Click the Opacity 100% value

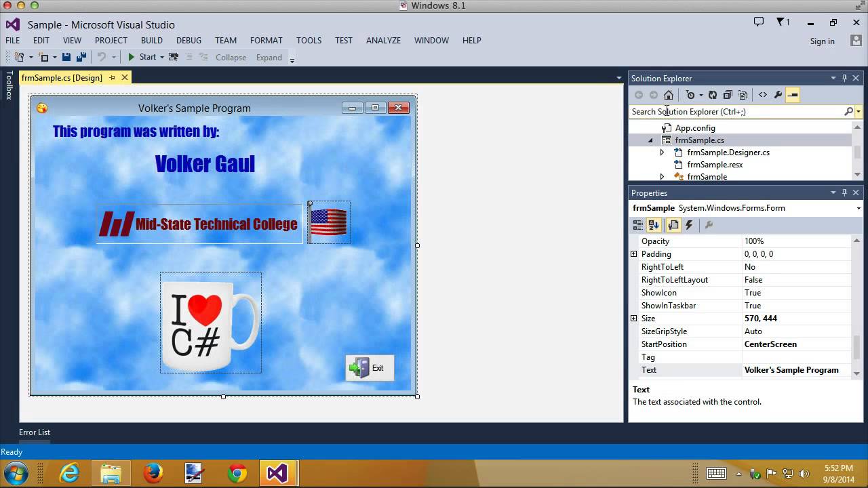pyautogui.click(x=797, y=241)
